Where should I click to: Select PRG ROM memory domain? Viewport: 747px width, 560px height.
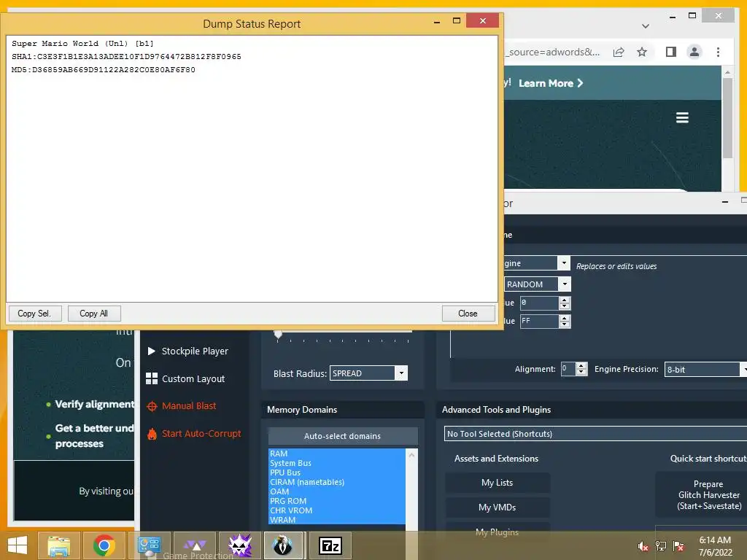pos(337,501)
